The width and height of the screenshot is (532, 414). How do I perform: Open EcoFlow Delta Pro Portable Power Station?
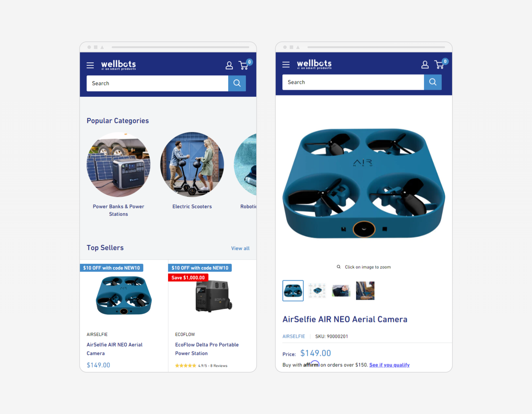[207, 349]
